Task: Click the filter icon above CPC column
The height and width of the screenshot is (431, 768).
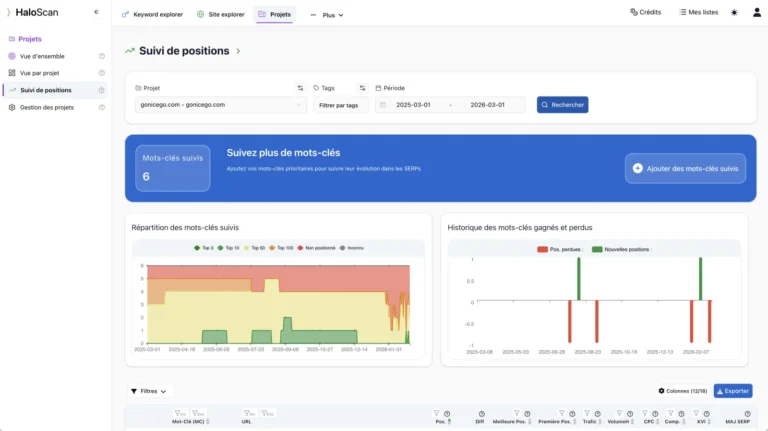Action: pyautogui.click(x=645, y=413)
